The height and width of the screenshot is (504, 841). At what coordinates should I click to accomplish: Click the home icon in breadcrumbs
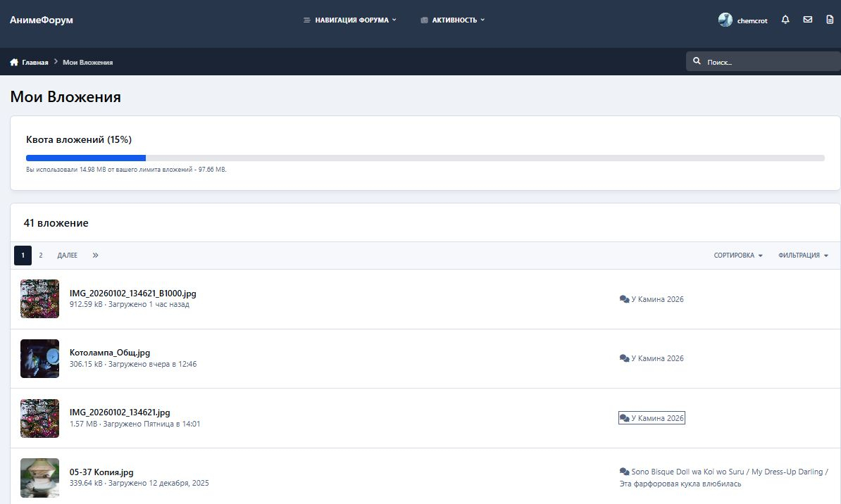[14, 62]
